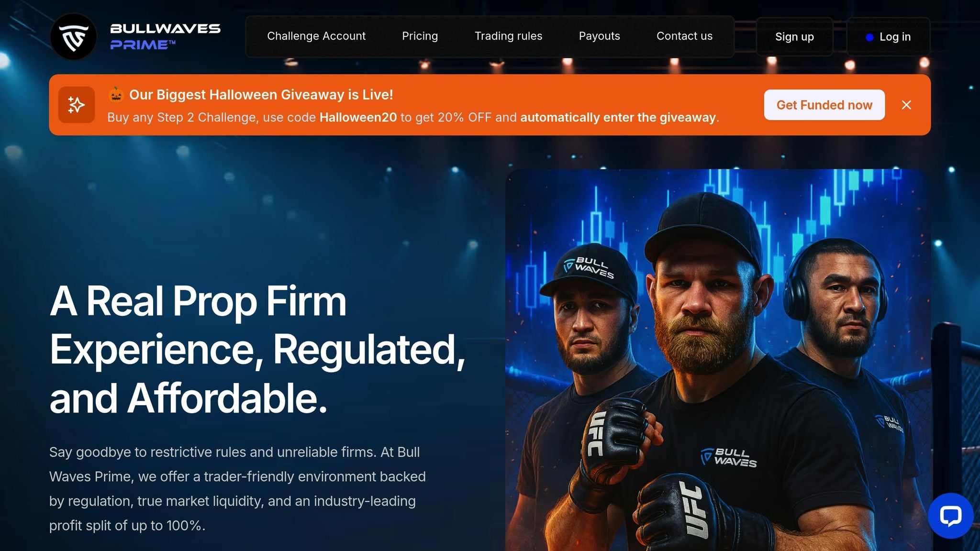
Task: Go to the Pricing page
Action: [420, 36]
